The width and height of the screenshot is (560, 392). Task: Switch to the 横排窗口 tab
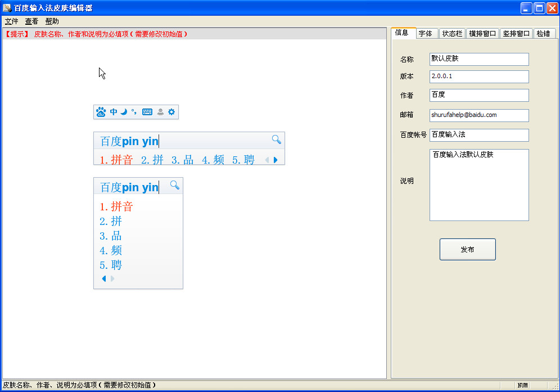pyautogui.click(x=482, y=34)
